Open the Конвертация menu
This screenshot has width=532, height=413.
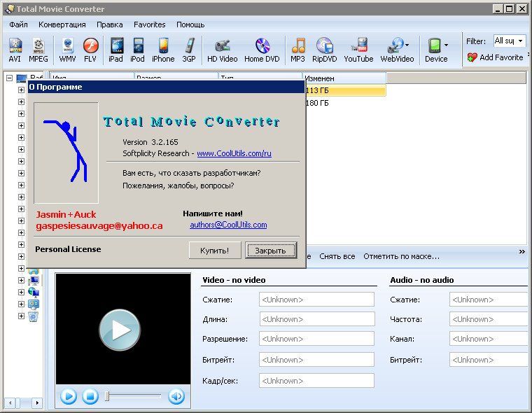pos(62,24)
